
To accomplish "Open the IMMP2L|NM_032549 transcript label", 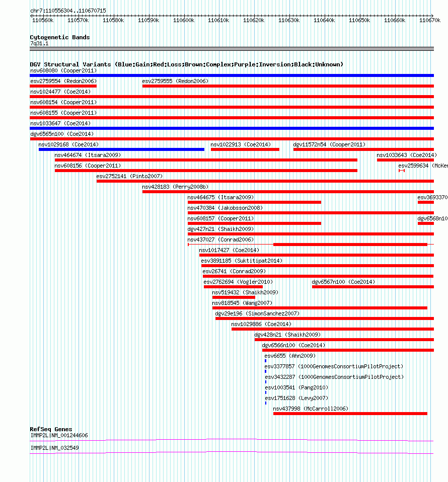I will 54,448.
